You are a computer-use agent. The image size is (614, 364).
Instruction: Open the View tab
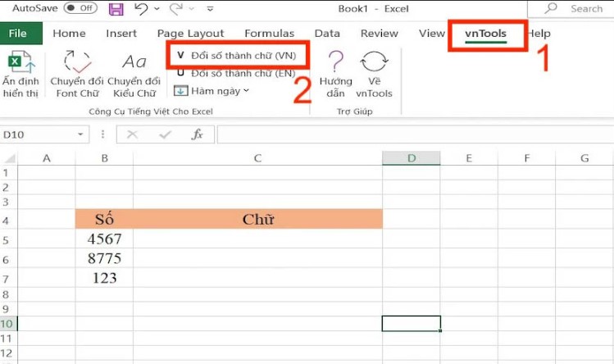(x=431, y=34)
